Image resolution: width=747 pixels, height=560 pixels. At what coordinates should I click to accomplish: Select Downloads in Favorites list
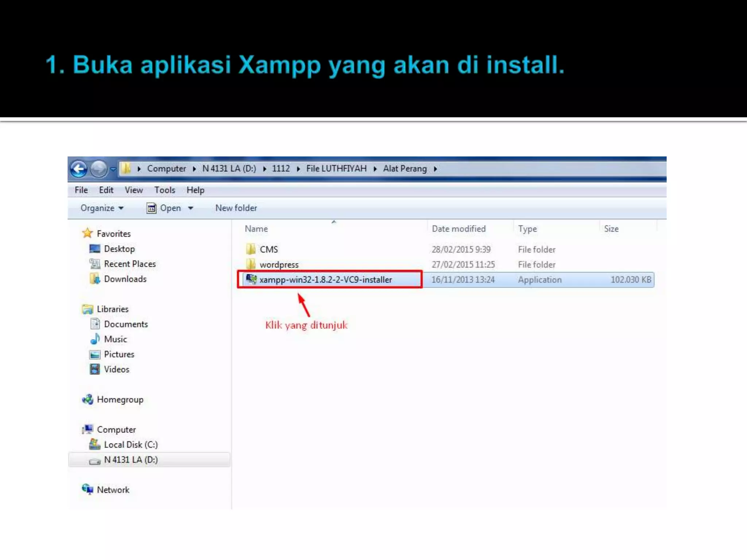[x=125, y=279]
